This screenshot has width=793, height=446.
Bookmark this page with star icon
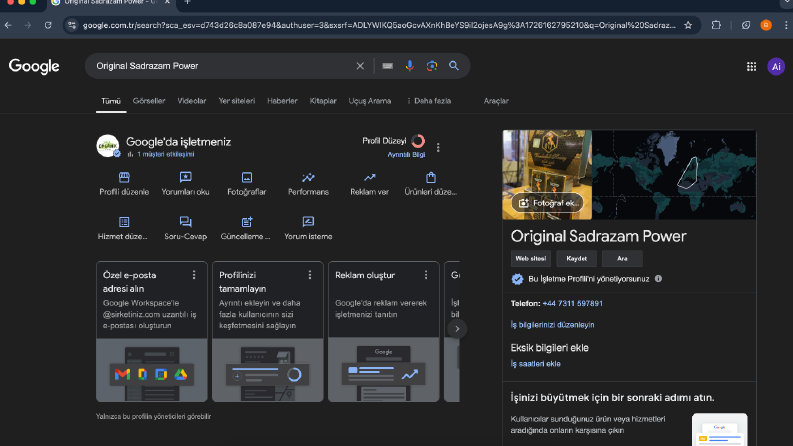688,25
